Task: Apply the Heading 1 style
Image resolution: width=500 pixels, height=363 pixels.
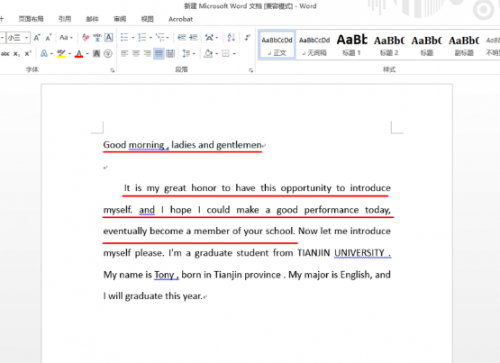Action: pyautogui.click(x=352, y=45)
